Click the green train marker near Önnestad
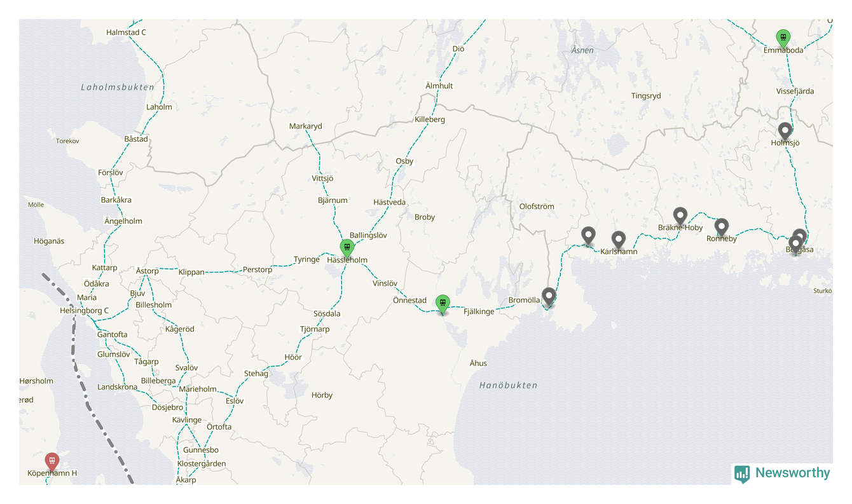Viewport: 852px width, 504px height. pos(443,304)
